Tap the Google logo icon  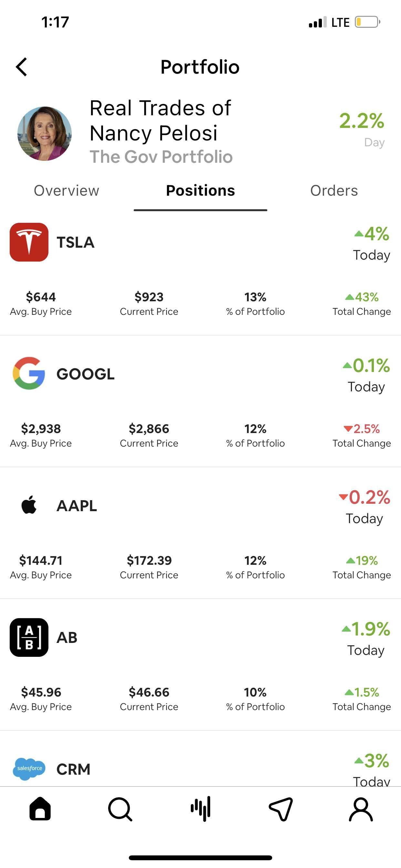(x=29, y=373)
